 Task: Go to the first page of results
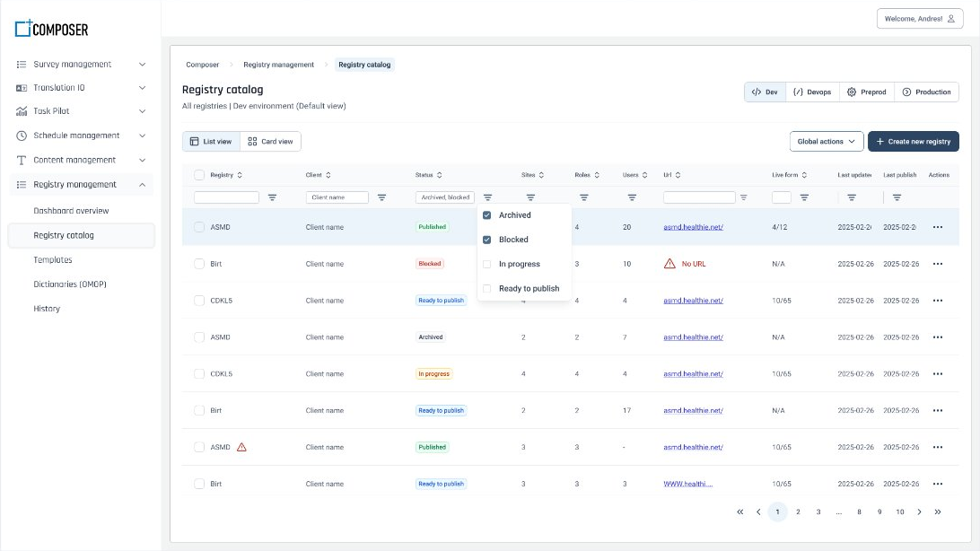pyautogui.click(x=740, y=512)
